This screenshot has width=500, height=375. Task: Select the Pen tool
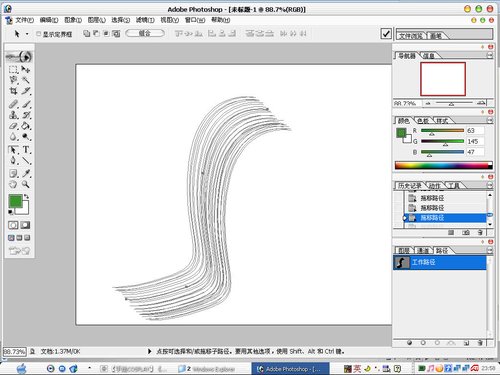13,161
